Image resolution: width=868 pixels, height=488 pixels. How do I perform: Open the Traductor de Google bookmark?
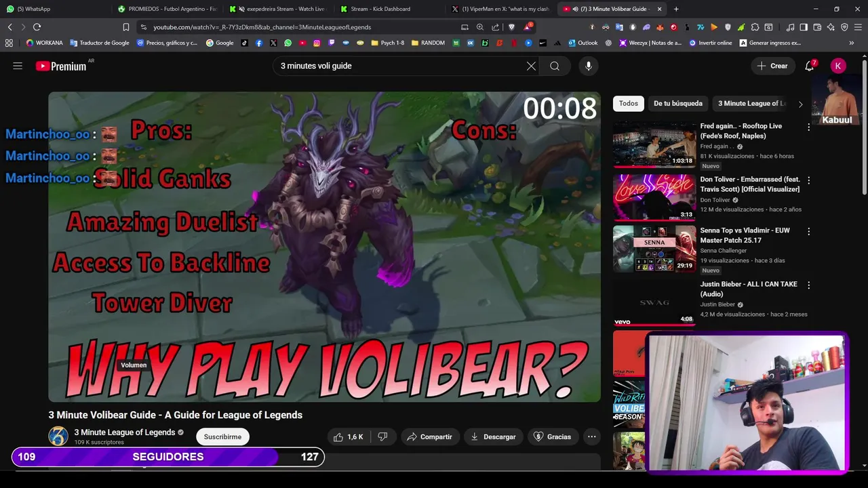click(99, 43)
